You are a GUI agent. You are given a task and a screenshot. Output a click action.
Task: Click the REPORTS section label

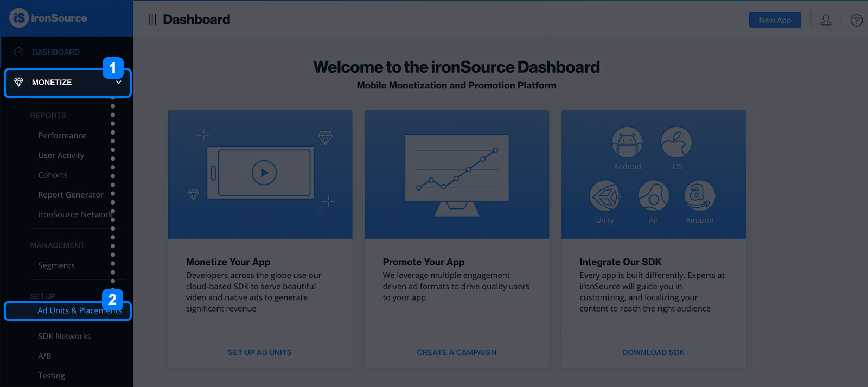click(x=48, y=116)
